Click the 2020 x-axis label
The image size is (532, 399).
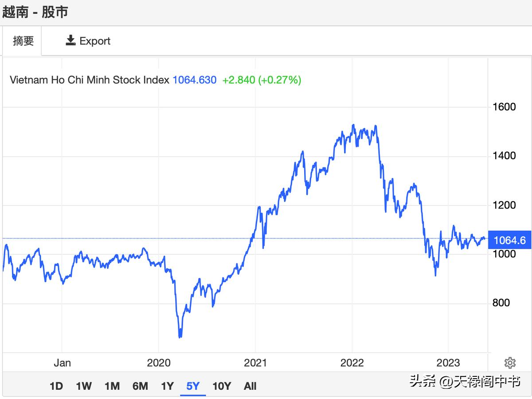click(x=159, y=363)
